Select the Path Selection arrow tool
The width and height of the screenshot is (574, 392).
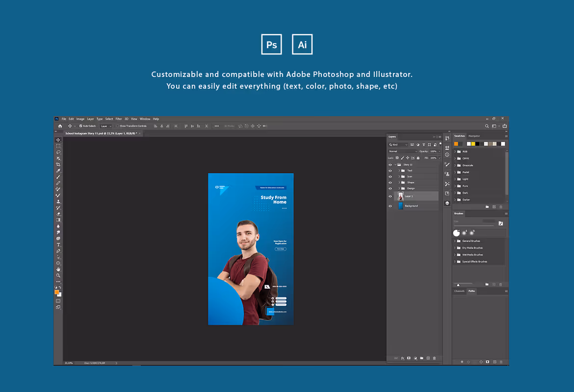click(x=58, y=257)
